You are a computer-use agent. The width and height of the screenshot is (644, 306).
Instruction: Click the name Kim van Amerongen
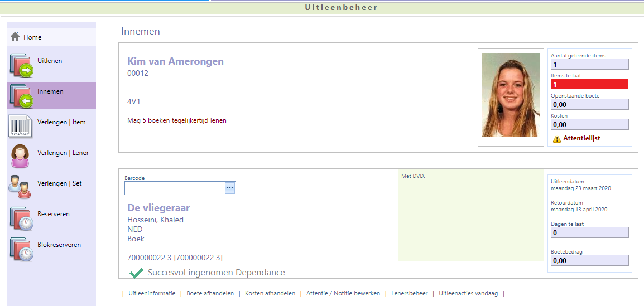pyautogui.click(x=176, y=61)
